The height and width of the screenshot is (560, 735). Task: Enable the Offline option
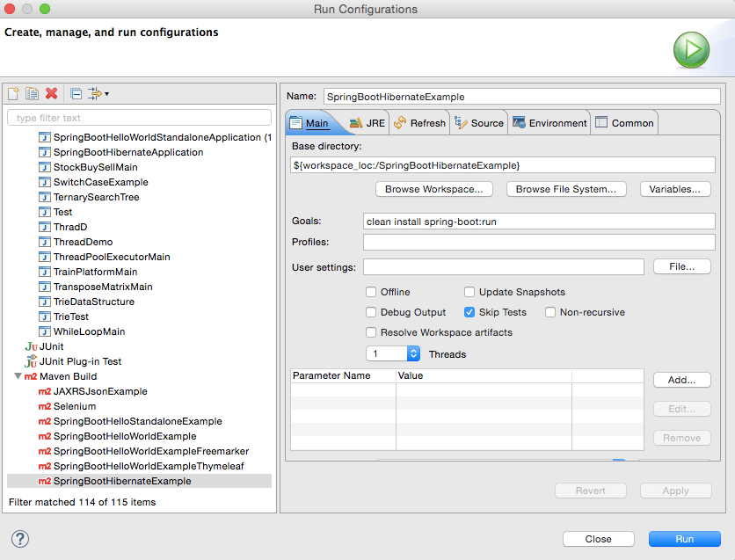[370, 291]
